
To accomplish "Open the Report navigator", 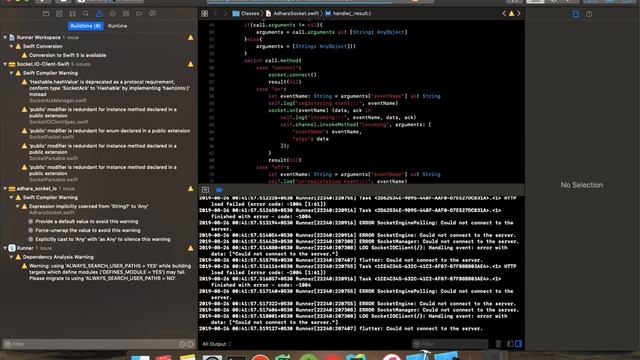I will (x=153, y=13).
